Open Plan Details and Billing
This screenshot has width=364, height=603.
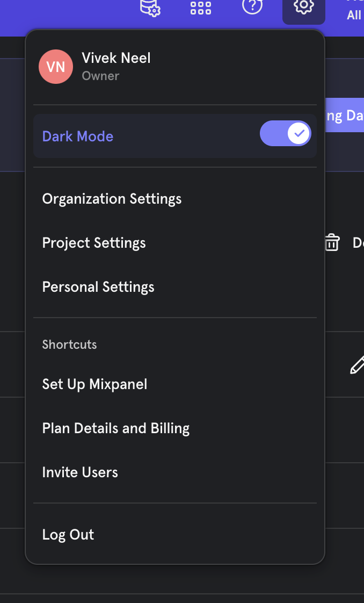pyautogui.click(x=116, y=428)
